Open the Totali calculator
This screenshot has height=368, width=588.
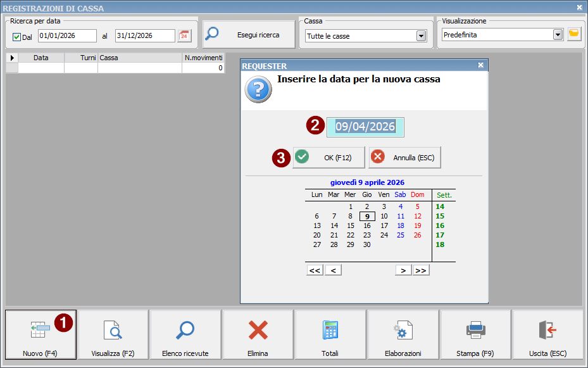click(330, 334)
